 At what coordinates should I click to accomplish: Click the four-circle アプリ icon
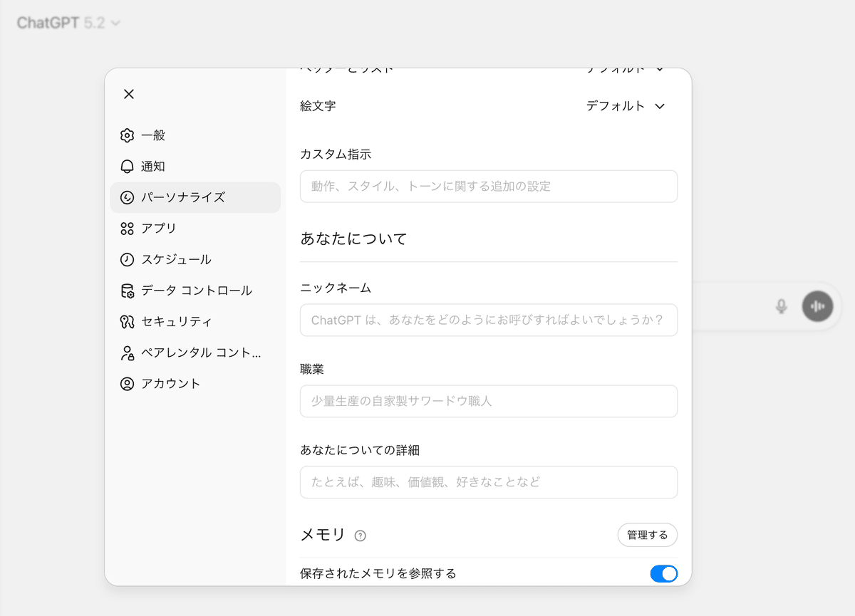(x=127, y=229)
